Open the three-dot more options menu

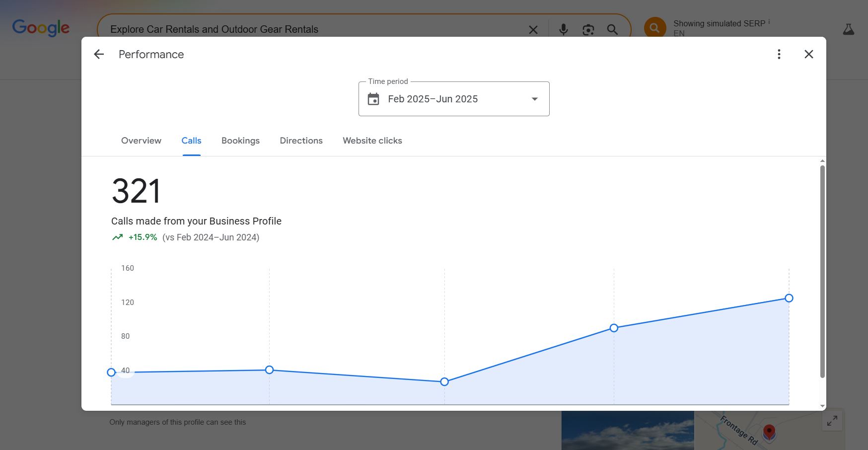(x=779, y=54)
